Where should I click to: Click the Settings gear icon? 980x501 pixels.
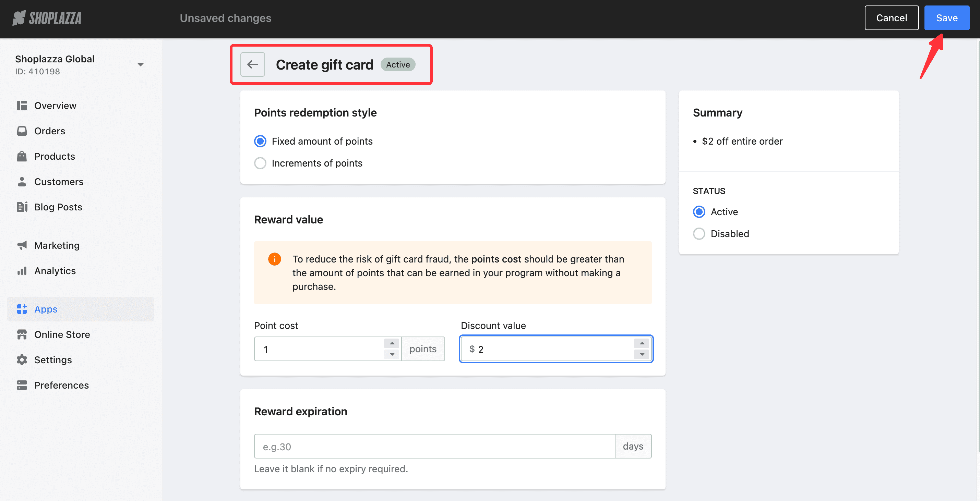point(22,359)
